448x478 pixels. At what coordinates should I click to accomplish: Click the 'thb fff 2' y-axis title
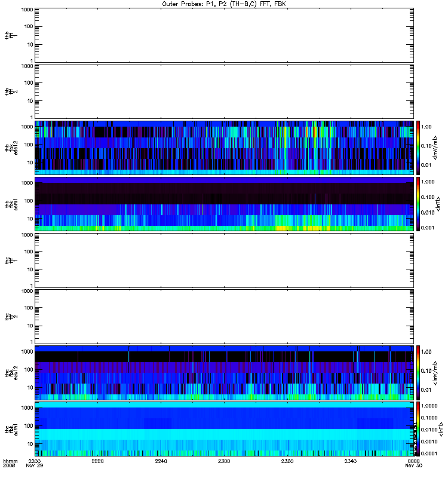(11, 92)
